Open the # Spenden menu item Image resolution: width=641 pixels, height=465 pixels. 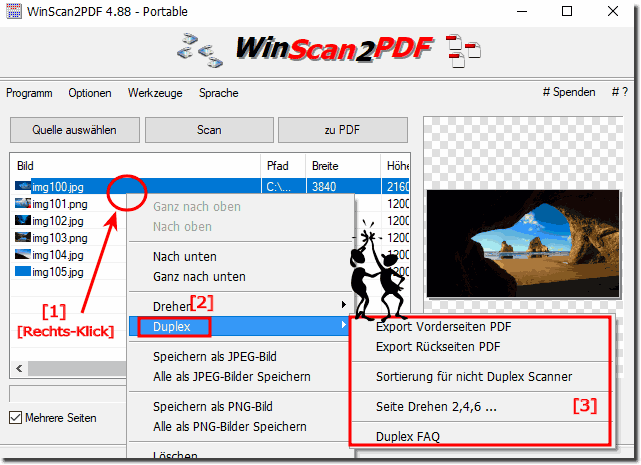click(569, 92)
